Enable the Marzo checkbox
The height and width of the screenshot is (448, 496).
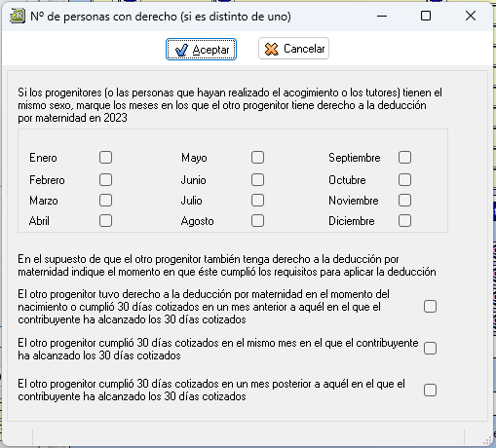pyautogui.click(x=105, y=201)
